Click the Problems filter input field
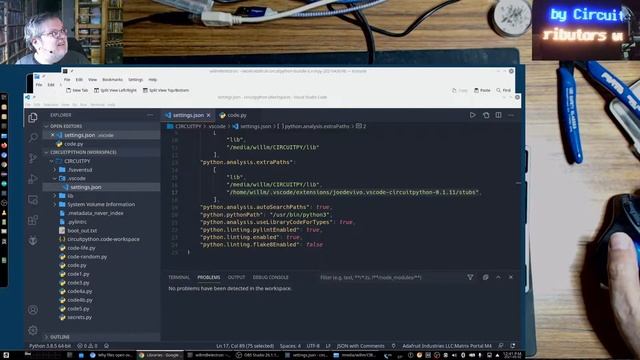Viewport: 640px width, 360px height. coord(390,277)
